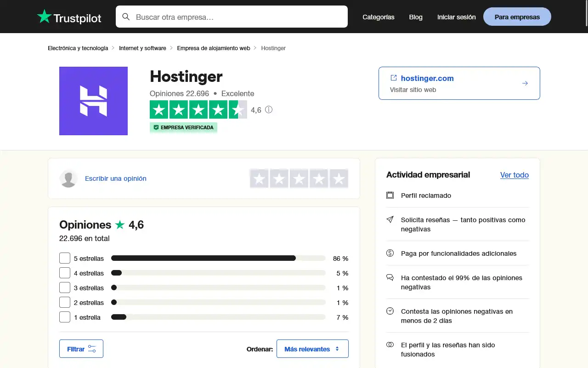Viewport: 588px width, 368px height.
Task: Click the green star rating bar under Hostinger
Action: (x=198, y=109)
